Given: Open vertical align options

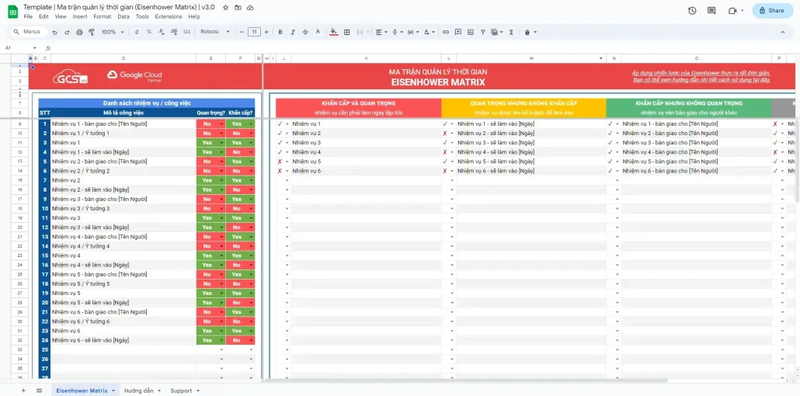Looking at the screenshot, I should tap(397, 32).
